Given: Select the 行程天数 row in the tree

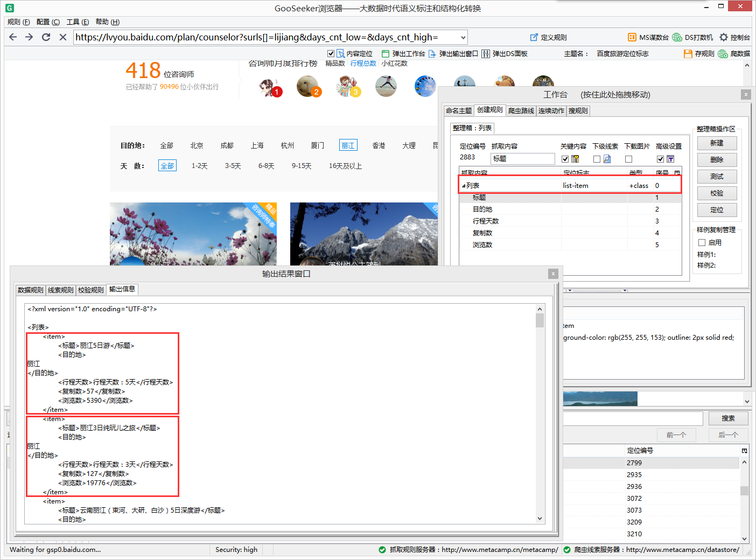Looking at the screenshot, I should 570,221.
